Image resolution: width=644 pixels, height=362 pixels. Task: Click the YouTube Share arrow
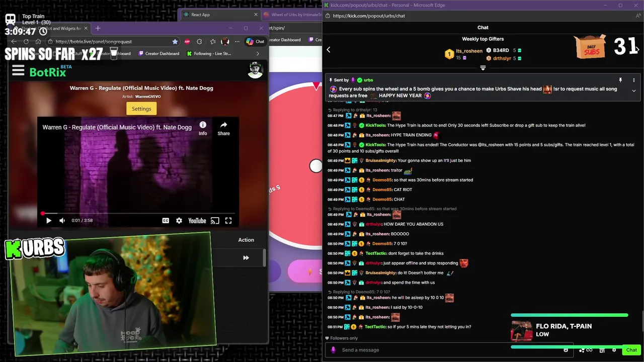click(x=223, y=128)
